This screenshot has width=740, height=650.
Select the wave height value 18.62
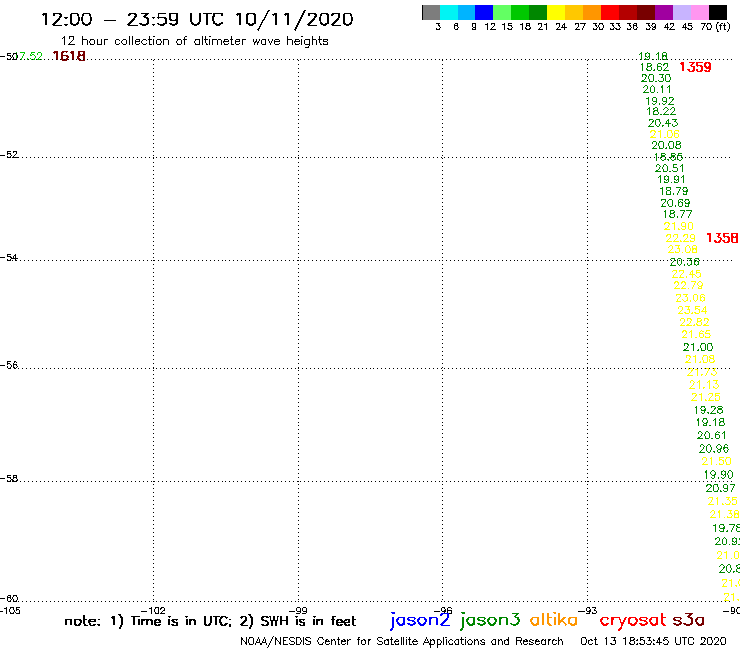pyautogui.click(x=655, y=68)
